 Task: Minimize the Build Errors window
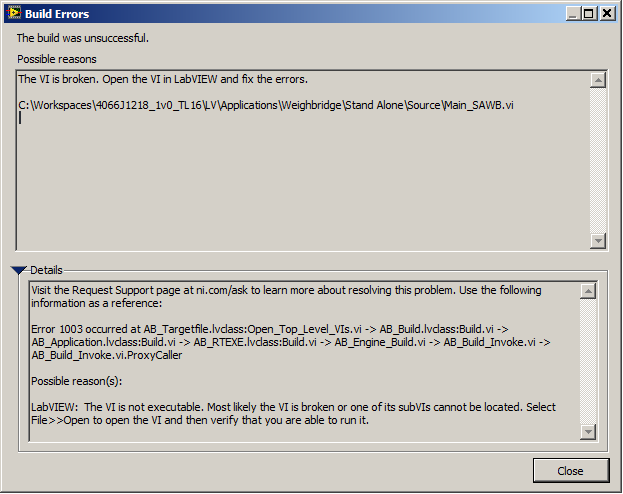573,14
